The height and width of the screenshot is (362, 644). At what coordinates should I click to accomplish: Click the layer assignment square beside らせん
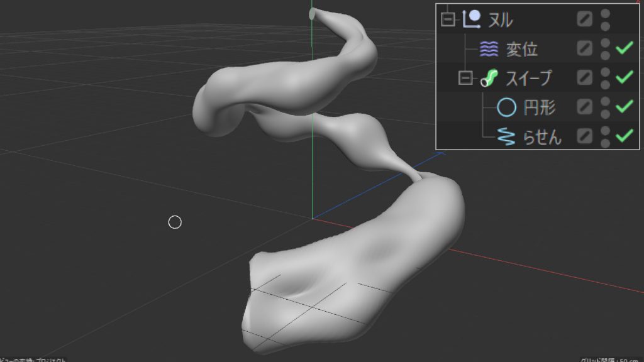point(584,137)
